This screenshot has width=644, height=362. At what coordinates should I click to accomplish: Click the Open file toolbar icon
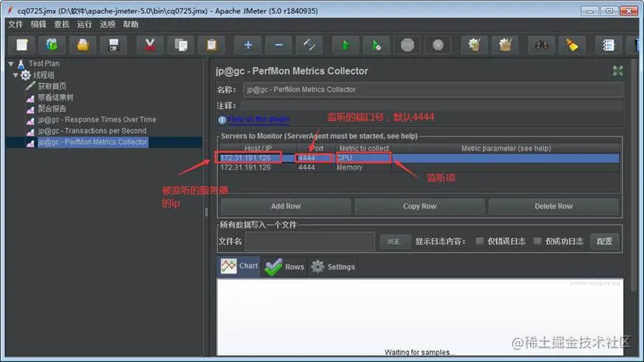83,44
